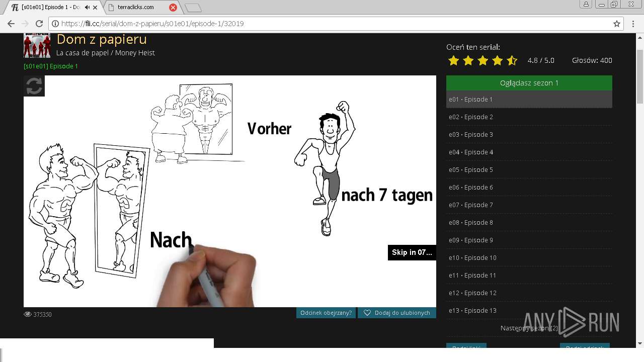
Task: Click inside the video ad player
Action: (230, 191)
